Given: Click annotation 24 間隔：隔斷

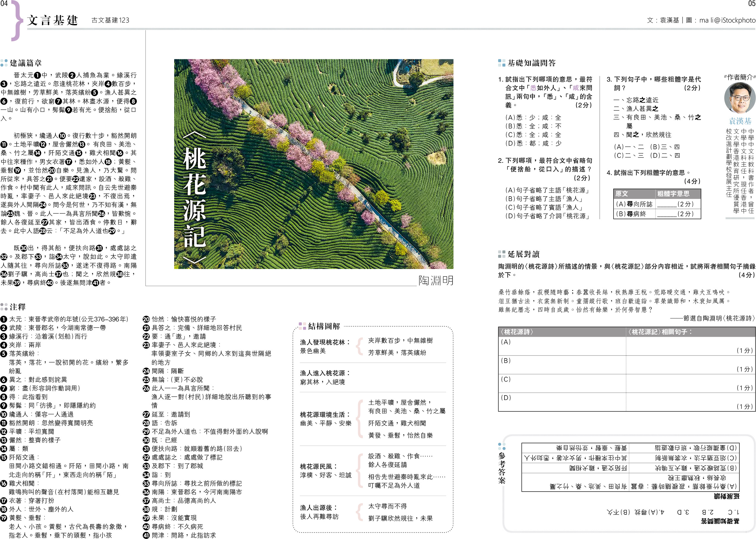Looking at the screenshot, I should pyautogui.click(x=163, y=371).
